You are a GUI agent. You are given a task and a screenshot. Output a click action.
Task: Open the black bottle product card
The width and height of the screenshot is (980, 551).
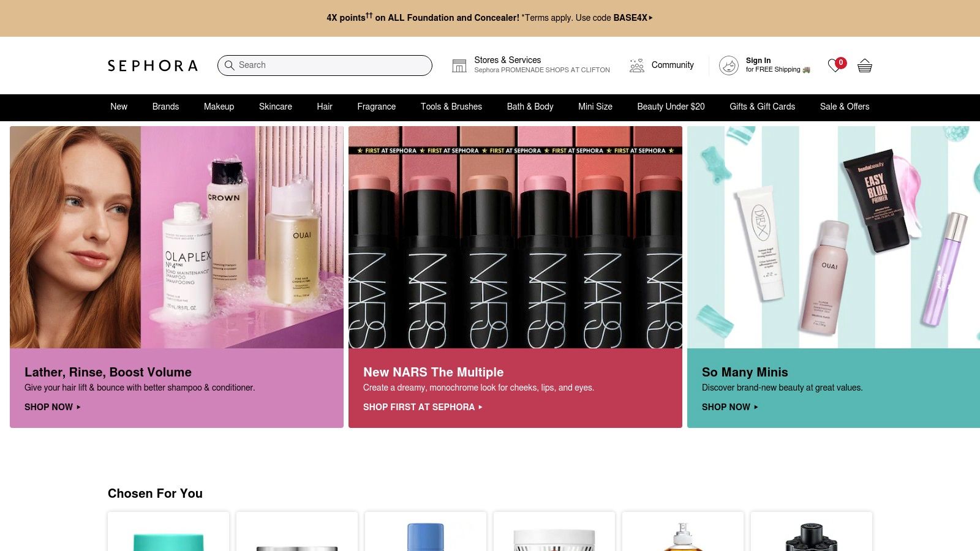812,532
